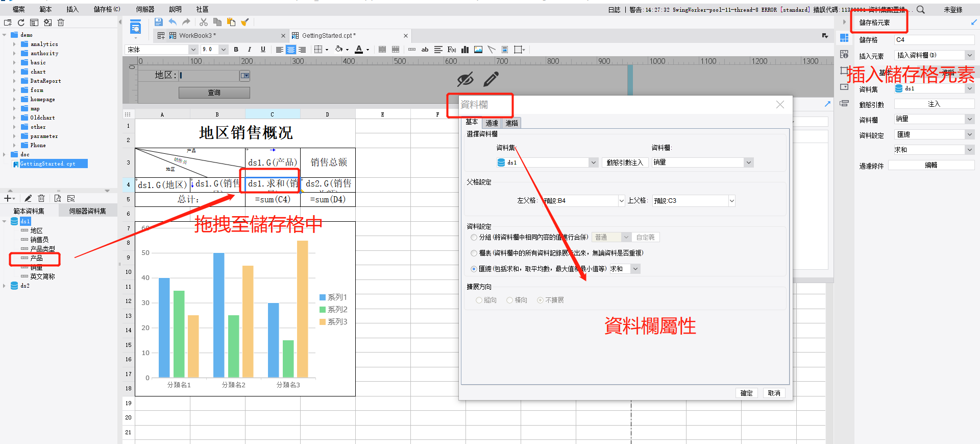980x444 pixels.
Task: Select the 橫向 expand direction radio
Action: coord(509,300)
